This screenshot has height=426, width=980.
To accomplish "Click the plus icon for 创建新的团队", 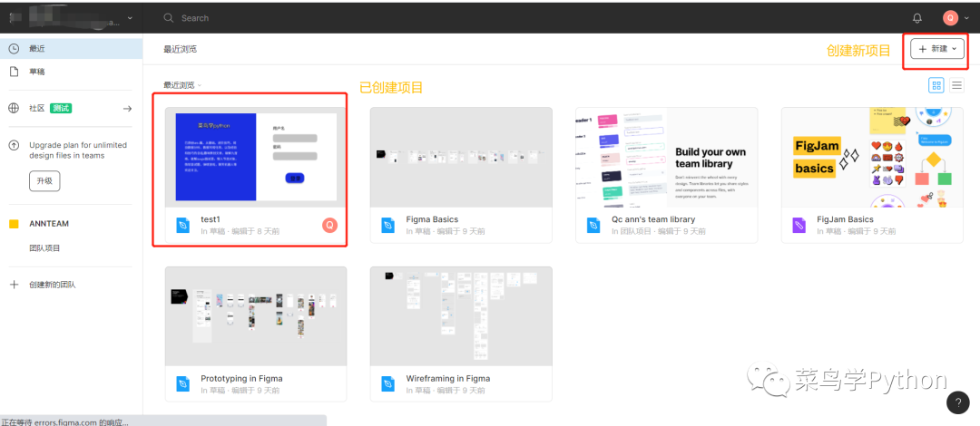I will 14,285.
